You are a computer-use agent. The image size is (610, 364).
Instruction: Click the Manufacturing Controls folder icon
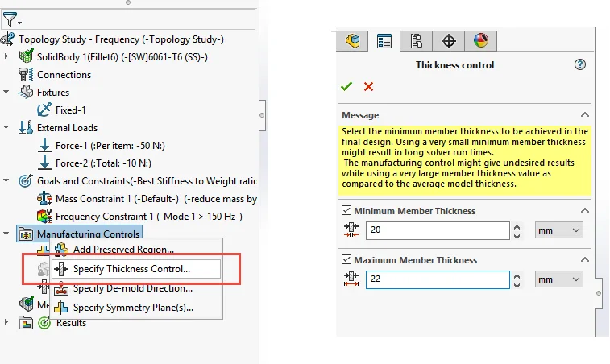[26, 234]
